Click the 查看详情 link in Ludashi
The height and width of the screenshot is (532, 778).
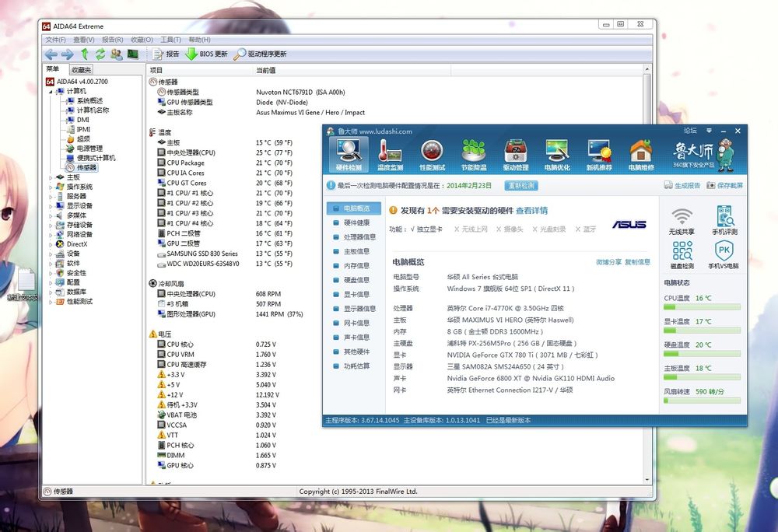coord(532,211)
